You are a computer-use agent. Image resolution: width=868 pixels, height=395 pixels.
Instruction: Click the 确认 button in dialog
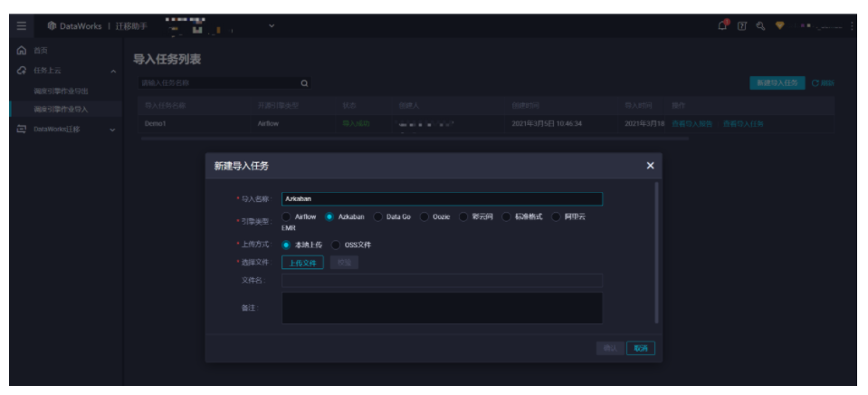(610, 348)
